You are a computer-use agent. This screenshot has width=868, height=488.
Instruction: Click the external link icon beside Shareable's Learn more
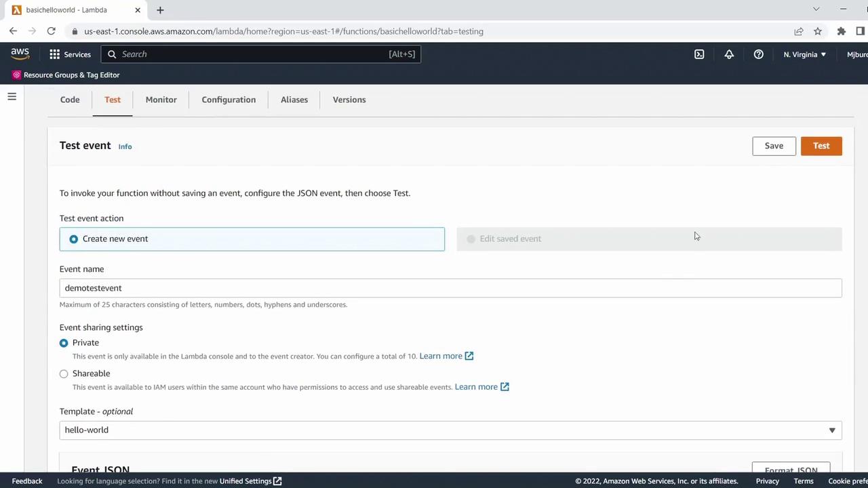[x=505, y=387]
